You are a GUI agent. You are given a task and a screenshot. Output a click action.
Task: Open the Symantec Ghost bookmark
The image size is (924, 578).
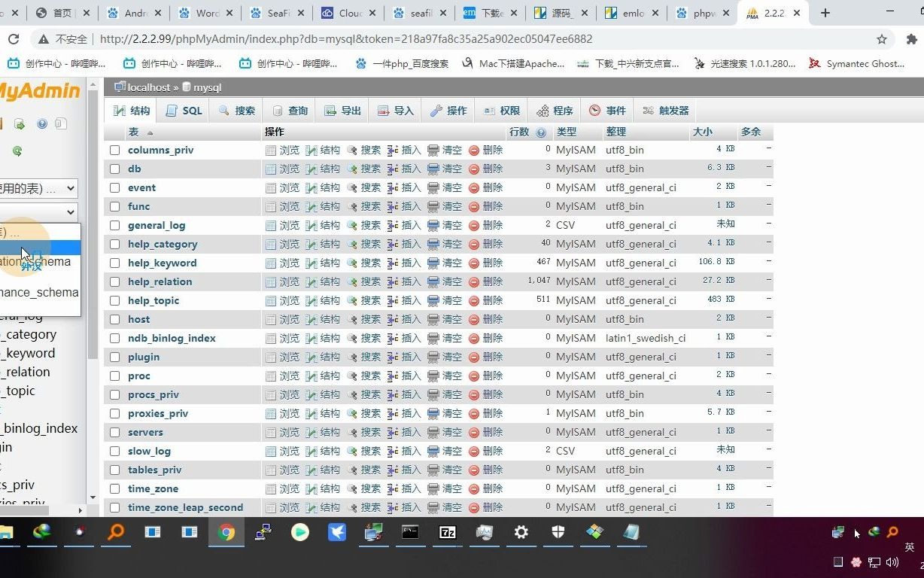[x=856, y=63]
